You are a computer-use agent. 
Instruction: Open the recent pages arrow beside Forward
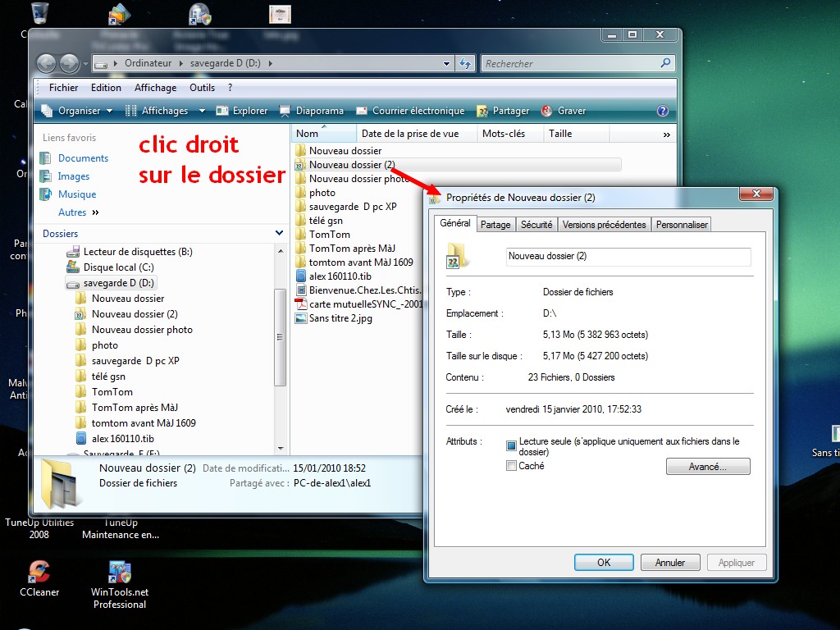pyautogui.click(x=85, y=64)
